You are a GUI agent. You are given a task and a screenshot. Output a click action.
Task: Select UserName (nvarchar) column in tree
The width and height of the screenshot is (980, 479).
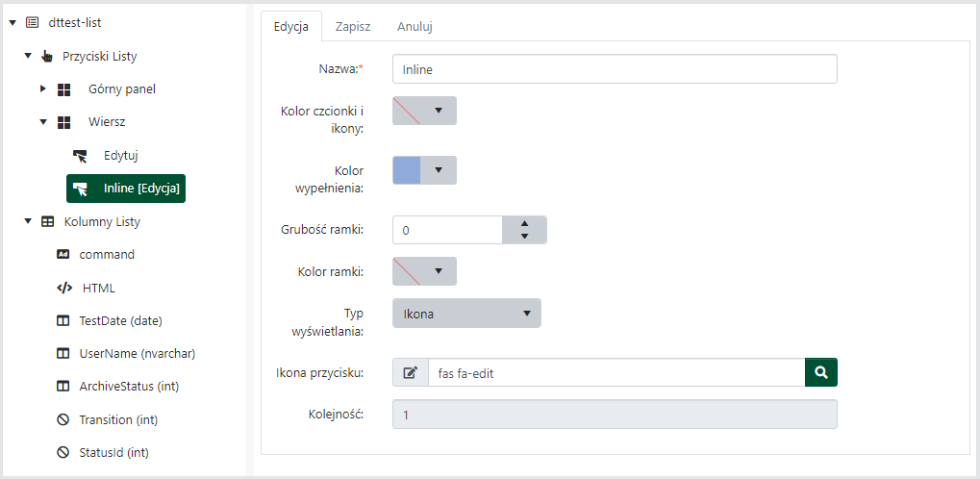[137, 353]
